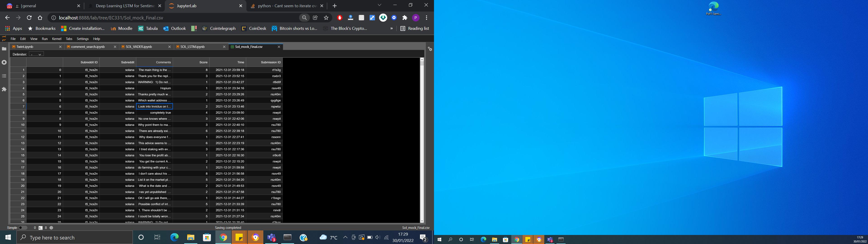Open the Sticky Notes taskbar icon on left monitor
Image resolution: width=868 pixels, height=244 pixels.
point(239,237)
